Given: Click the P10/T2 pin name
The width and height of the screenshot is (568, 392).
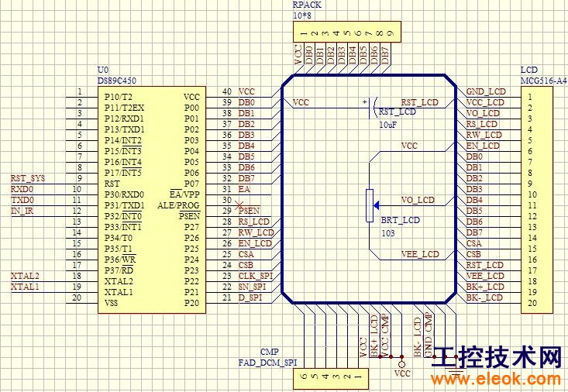Looking at the screenshot, I should pyautogui.click(x=119, y=97).
